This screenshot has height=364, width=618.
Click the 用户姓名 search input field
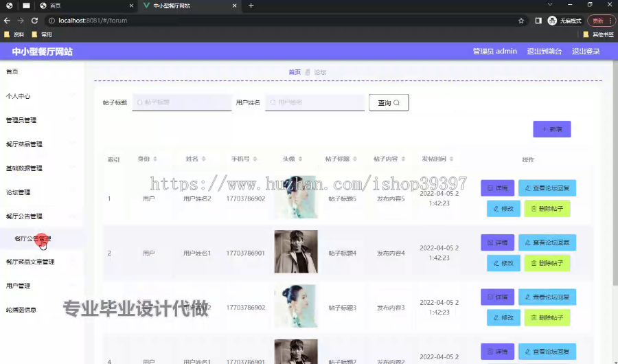314,102
